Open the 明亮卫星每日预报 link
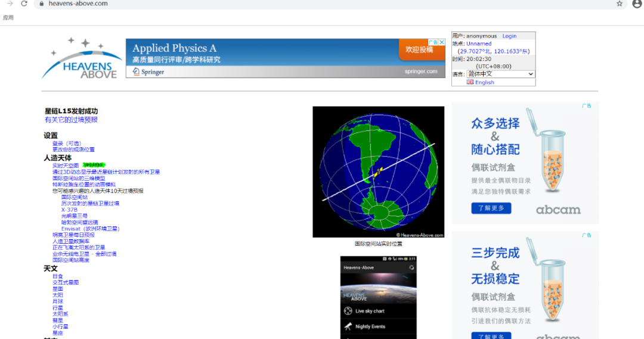Screen dimensions: 644x339 [73, 235]
